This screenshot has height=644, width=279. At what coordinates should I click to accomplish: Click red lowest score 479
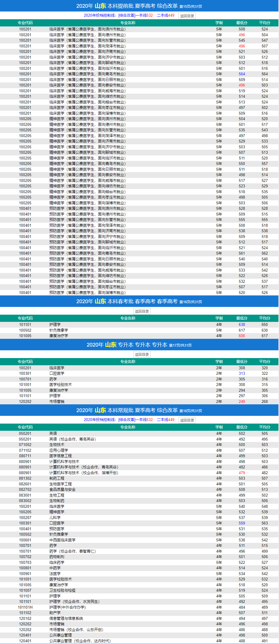242,473
